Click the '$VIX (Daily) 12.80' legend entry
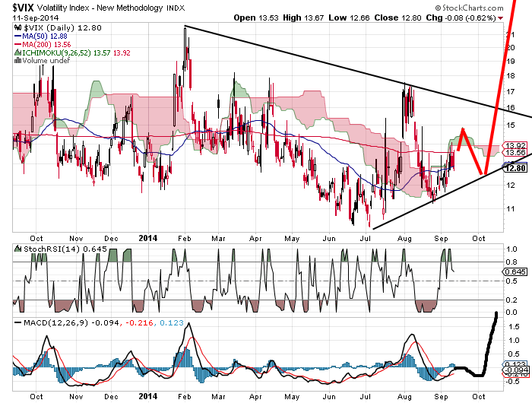 coord(62,28)
